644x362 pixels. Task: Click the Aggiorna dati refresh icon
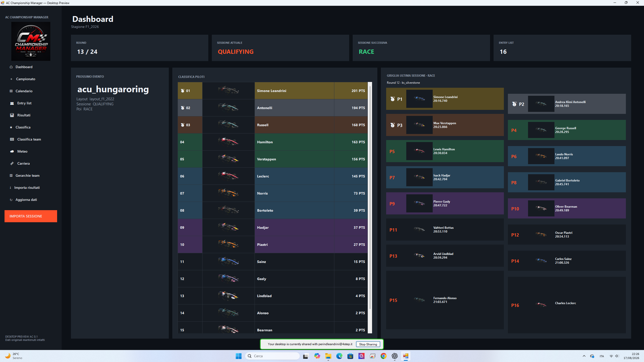click(x=11, y=200)
